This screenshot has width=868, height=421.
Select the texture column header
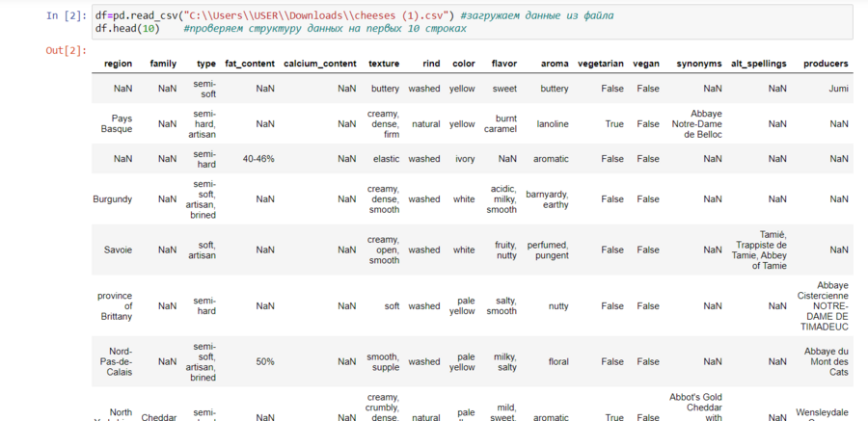(384, 64)
